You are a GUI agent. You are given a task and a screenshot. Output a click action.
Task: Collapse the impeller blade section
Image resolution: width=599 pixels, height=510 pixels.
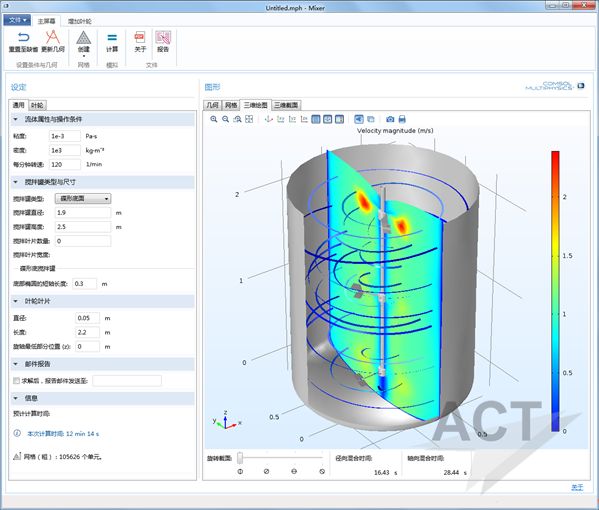[x=16, y=301]
